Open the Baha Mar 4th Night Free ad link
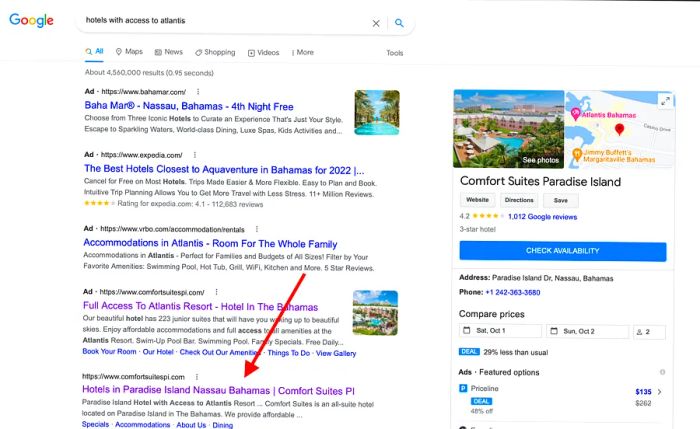The height and width of the screenshot is (429, 700). click(189, 106)
